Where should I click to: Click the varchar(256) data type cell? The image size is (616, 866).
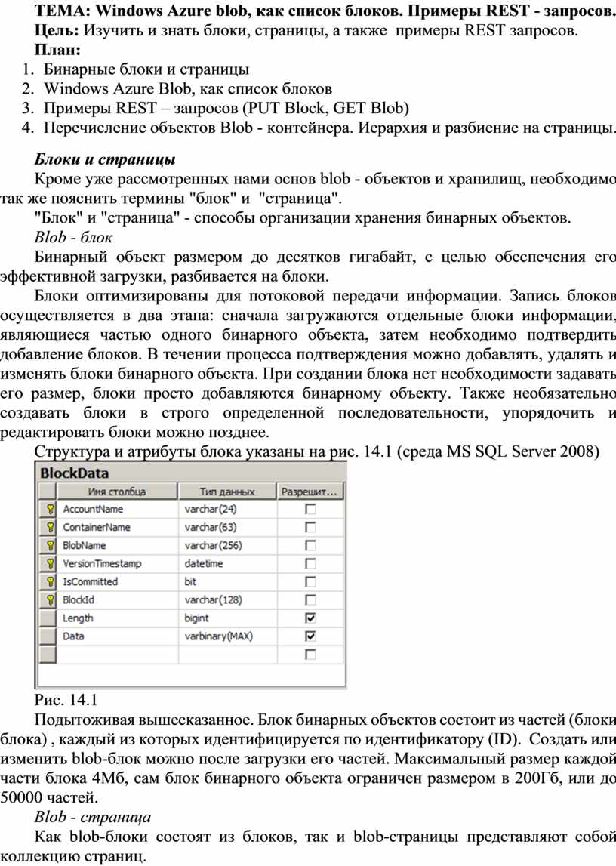227,545
